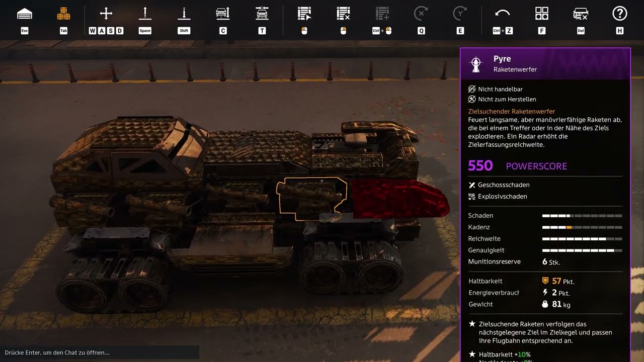
Task: Click the Space key hint
Action: (x=145, y=31)
